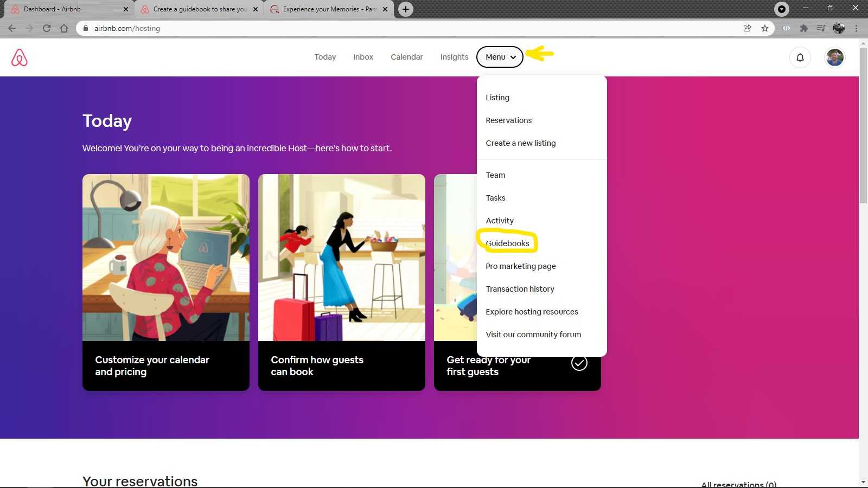Navigate back using the browser arrow
The width and height of the screenshot is (868, 488).
coord(12,28)
